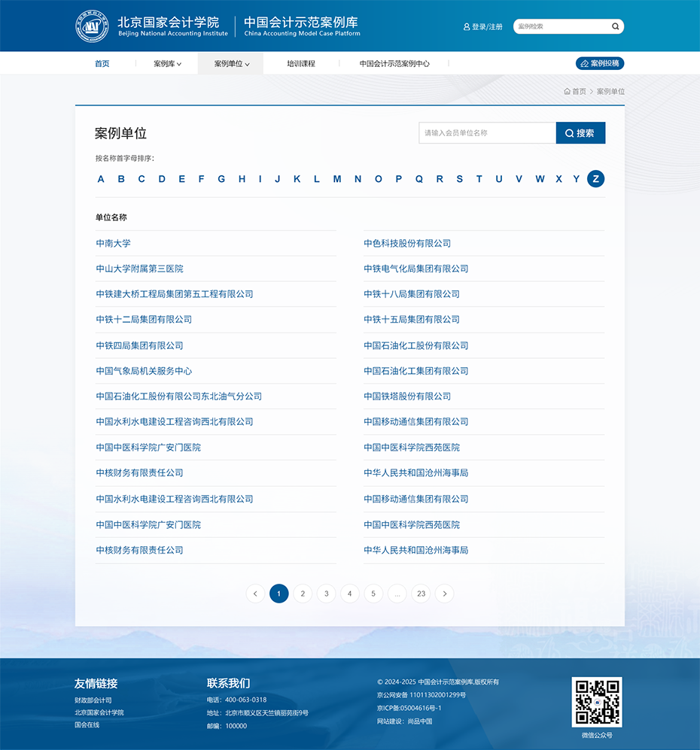This screenshot has width=700, height=750.
Task: Click the magnifier icon in header search
Action: tap(615, 26)
